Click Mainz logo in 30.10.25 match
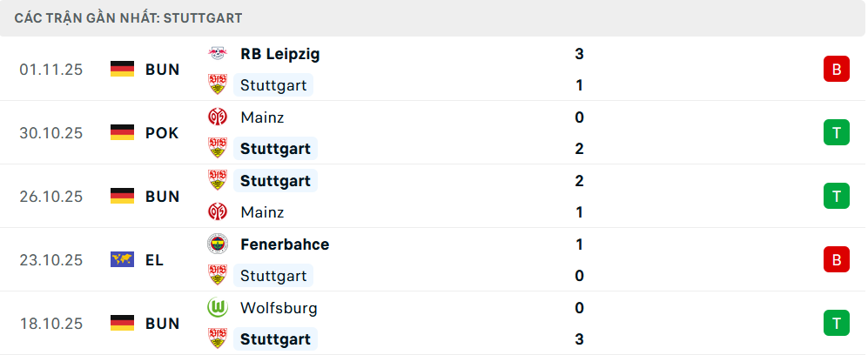The width and height of the screenshot is (868, 355). click(217, 117)
